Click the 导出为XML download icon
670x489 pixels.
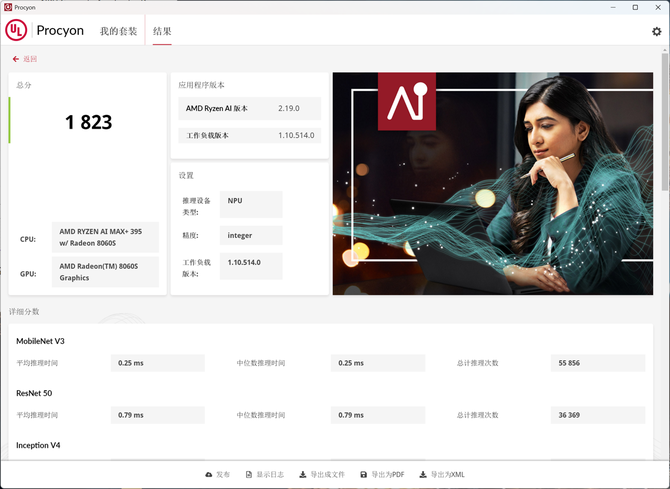point(423,474)
